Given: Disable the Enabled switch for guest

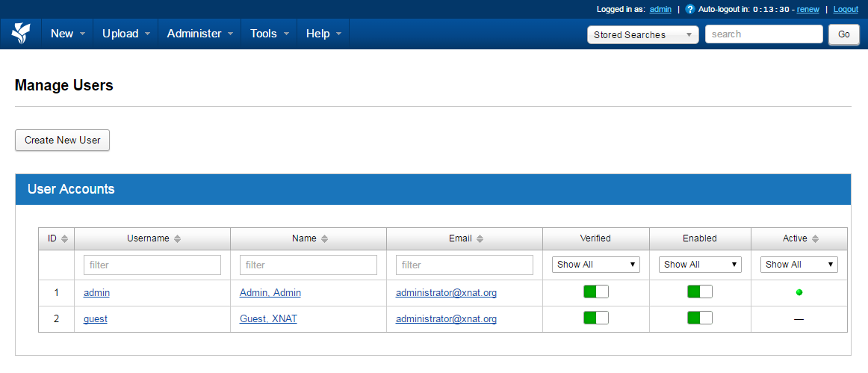Looking at the screenshot, I should (x=699, y=318).
